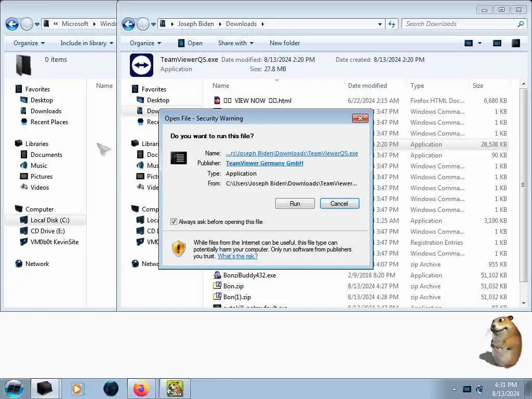
Task: Click the refresh button beside address bar
Action: (392, 24)
